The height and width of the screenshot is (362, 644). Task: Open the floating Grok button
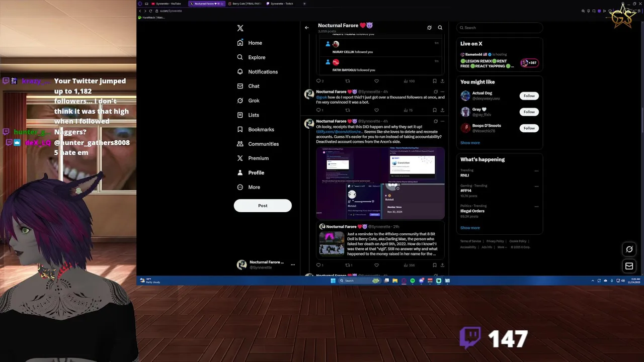[x=629, y=249]
